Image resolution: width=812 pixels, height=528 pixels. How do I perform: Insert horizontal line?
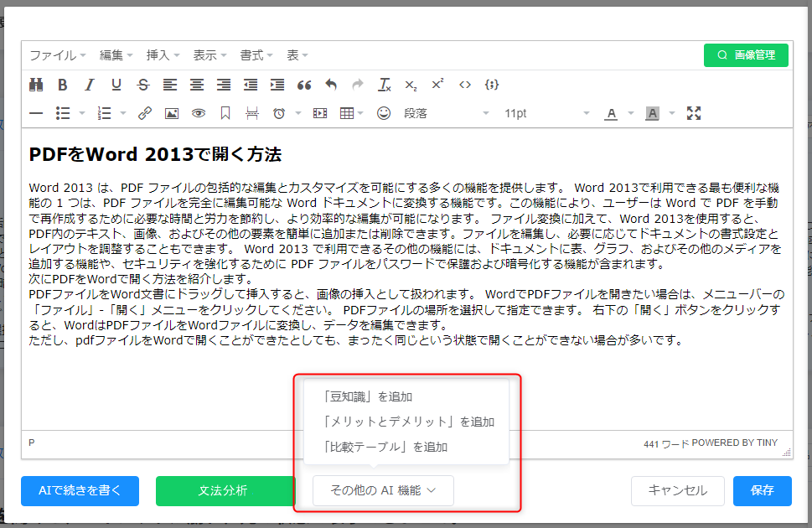(x=36, y=113)
